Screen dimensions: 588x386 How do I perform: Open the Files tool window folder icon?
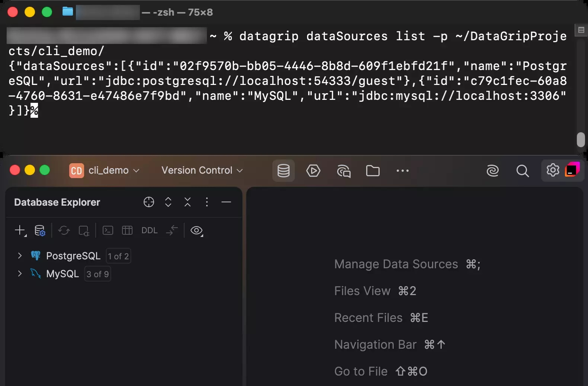click(373, 171)
